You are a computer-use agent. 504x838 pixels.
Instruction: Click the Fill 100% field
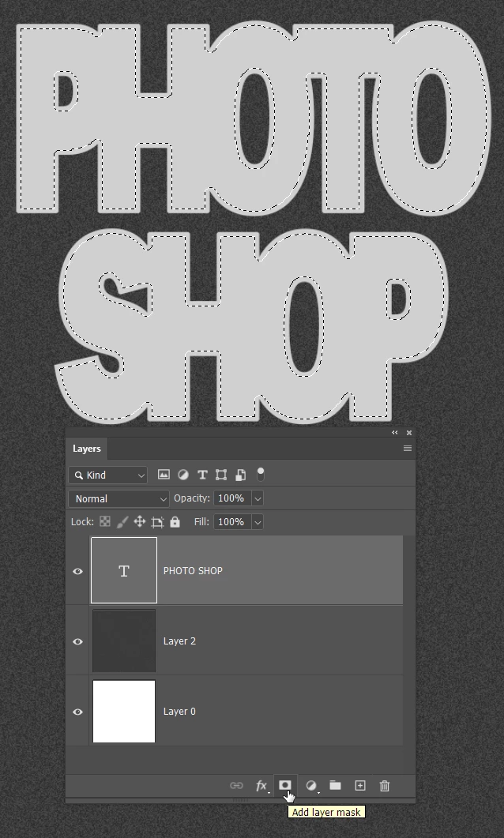(232, 521)
